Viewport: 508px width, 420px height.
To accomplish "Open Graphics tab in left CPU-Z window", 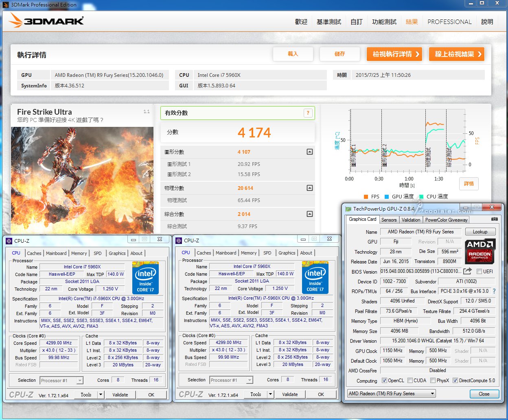I will click(x=117, y=253).
